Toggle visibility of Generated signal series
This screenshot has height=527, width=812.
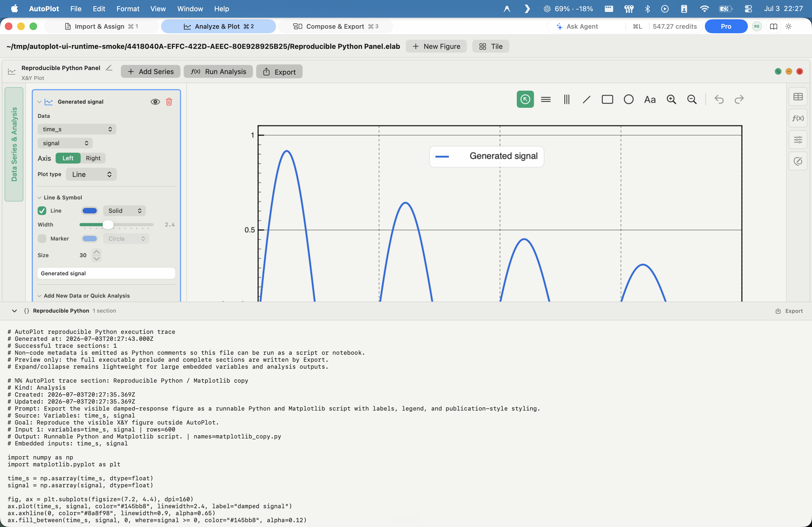155,102
